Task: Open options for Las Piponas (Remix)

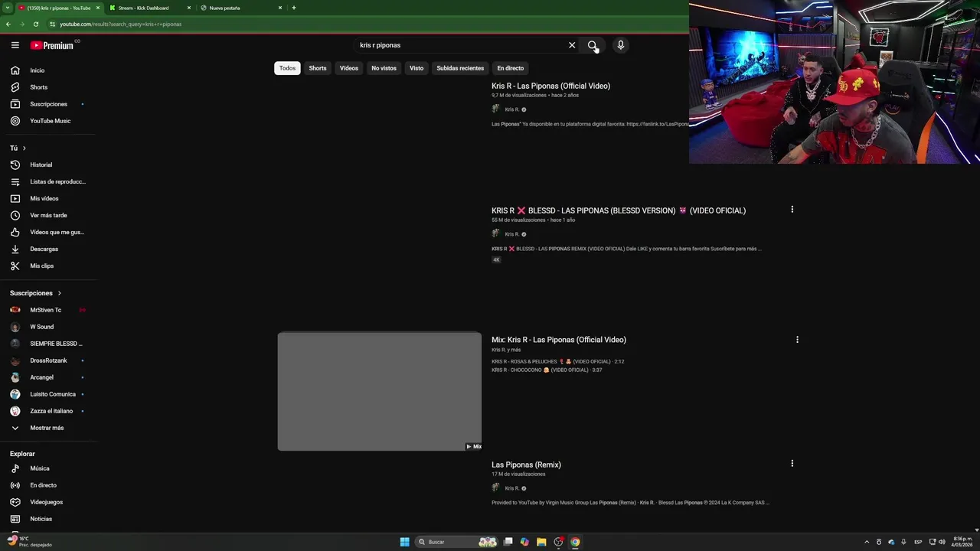Action: point(792,463)
